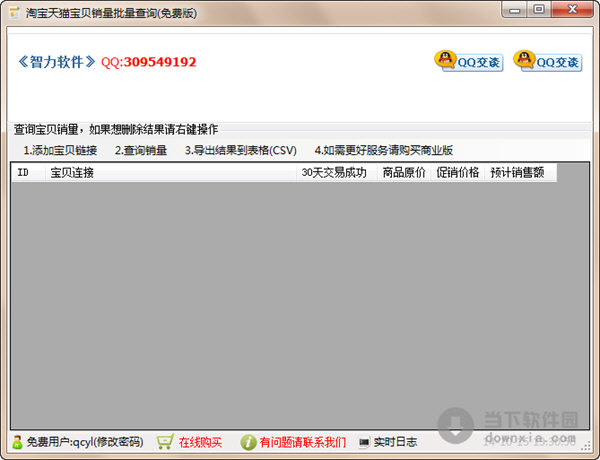
Task: Click the green user icon in status bar
Action: (x=17, y=442)
